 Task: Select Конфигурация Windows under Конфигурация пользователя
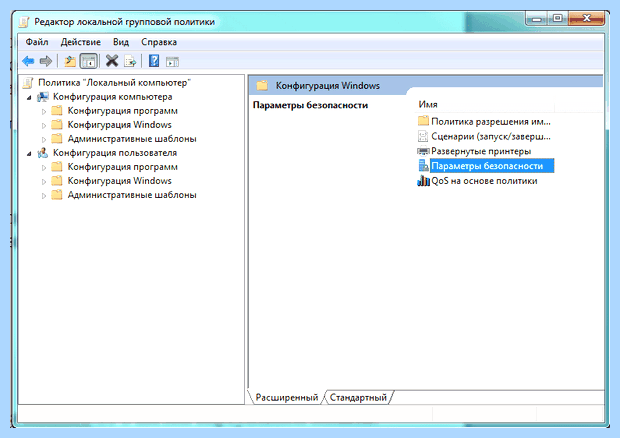(x=119, y=181)
